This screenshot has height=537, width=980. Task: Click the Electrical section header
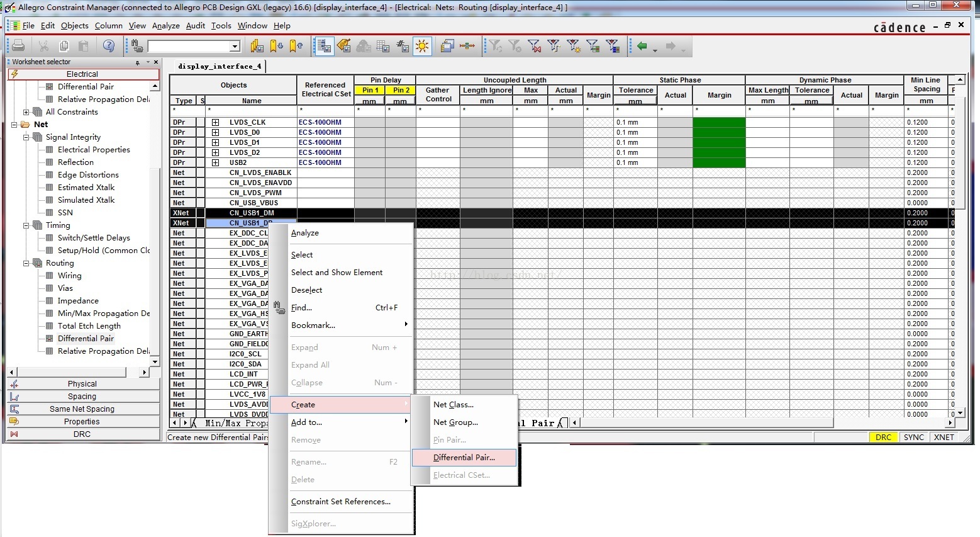point(83,74)
